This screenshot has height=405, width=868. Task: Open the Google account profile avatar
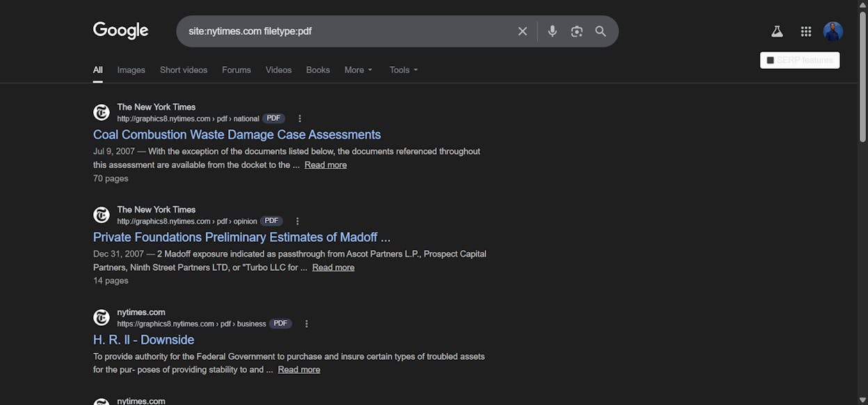point(833,31)
